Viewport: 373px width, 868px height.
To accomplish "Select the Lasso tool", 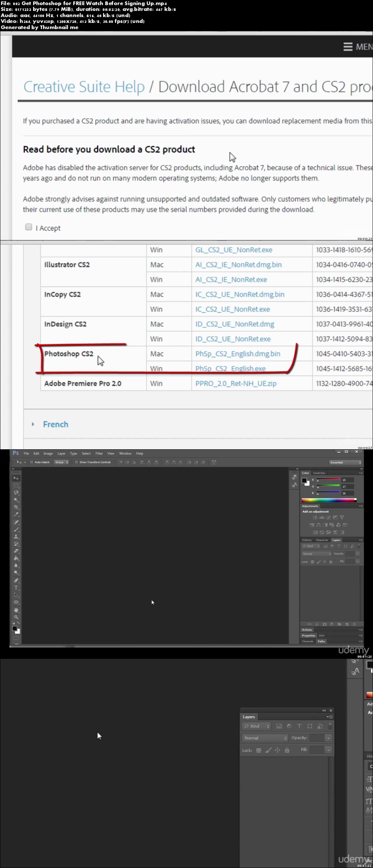I will (x=16, y=493).
